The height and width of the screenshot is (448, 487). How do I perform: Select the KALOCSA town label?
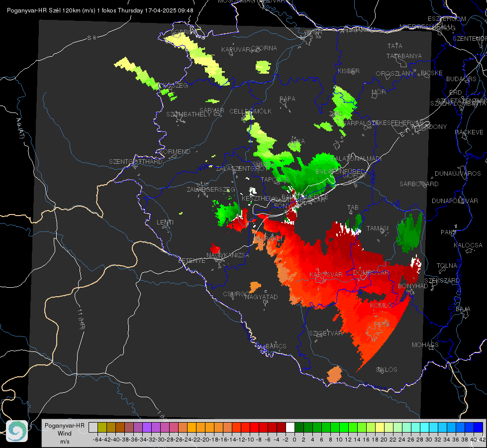(468, 245)
